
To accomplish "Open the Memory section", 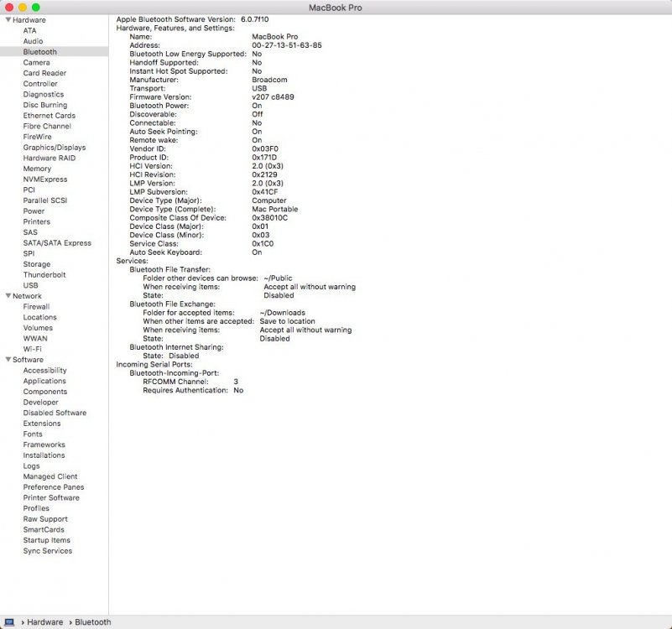I will point(37,169).
